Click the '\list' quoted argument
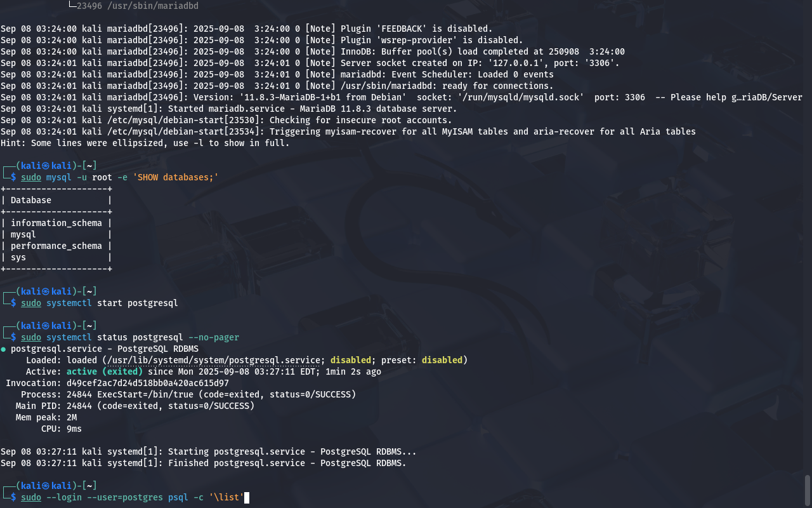 coord(226,497)
